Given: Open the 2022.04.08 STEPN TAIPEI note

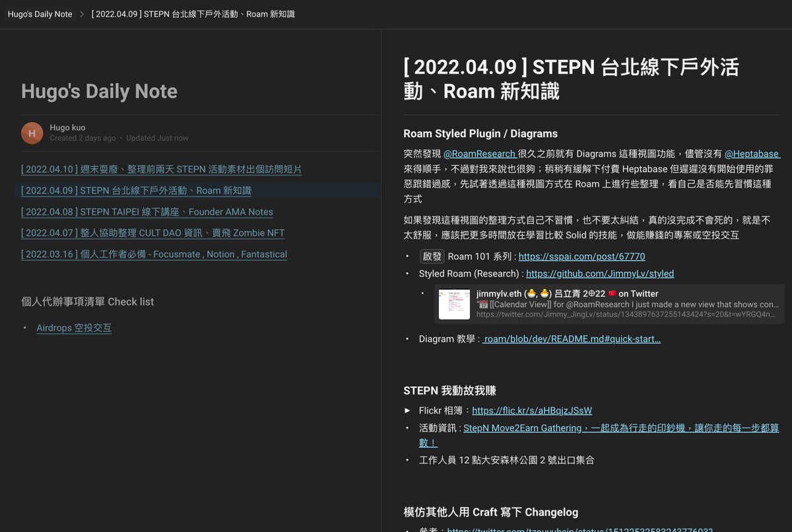Looking at the screenshot, I should pyautogui.click(x=147, y=212).
